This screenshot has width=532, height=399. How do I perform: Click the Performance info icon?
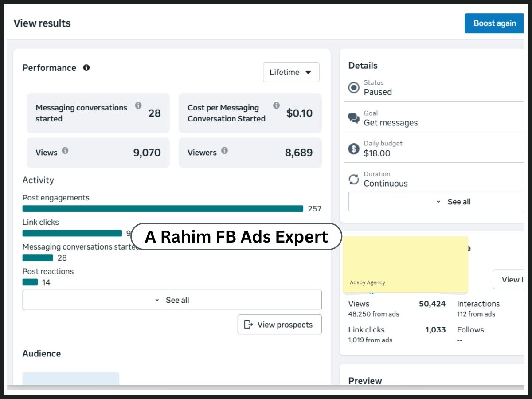pos(86,67)
